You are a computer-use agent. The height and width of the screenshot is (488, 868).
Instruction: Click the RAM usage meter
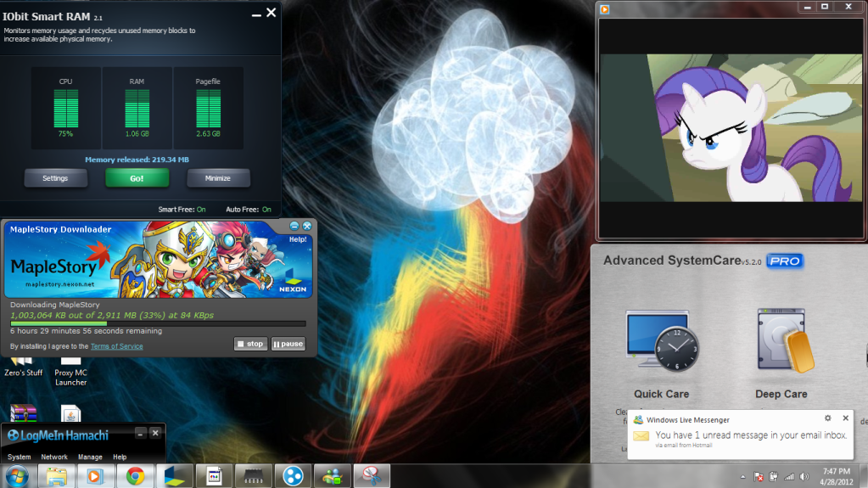pyautogui.click(x=137, y=109)
